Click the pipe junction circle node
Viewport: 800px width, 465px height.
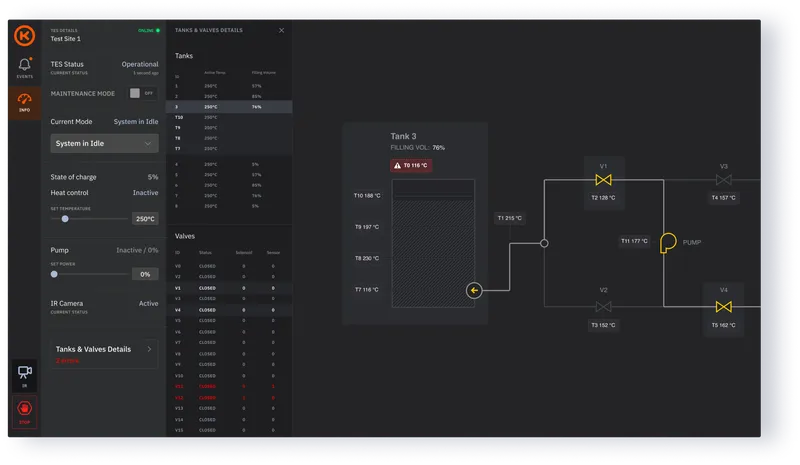point(544,243)
